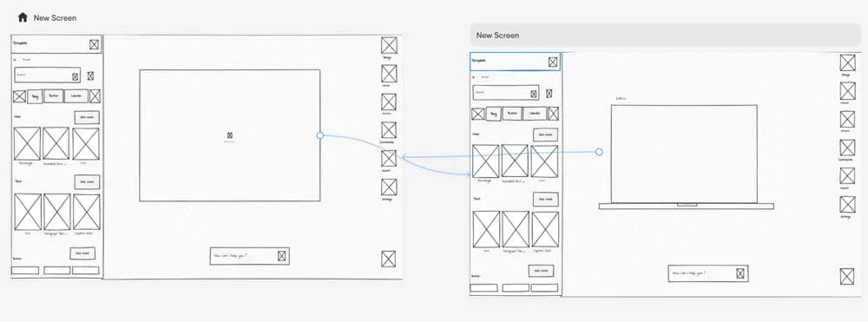This screenshot has width=868, height=322.
Task: Select the Button tab in left wireframe panel
Action: coord(53,96)
